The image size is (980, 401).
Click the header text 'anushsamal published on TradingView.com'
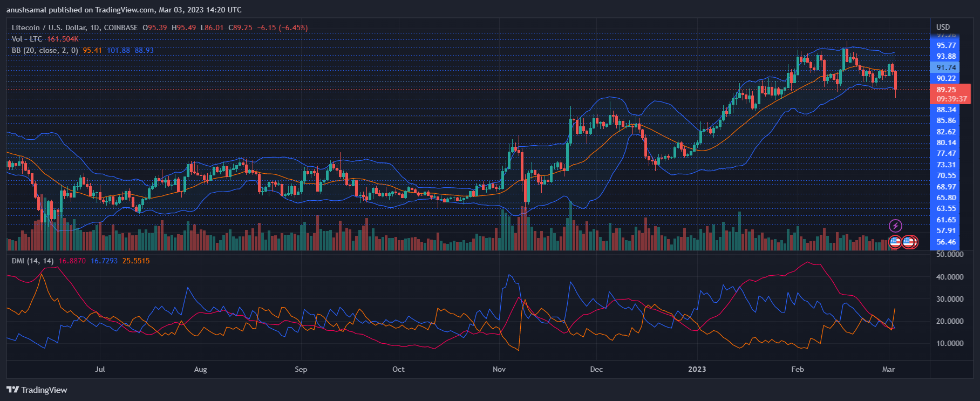[81, 10]
